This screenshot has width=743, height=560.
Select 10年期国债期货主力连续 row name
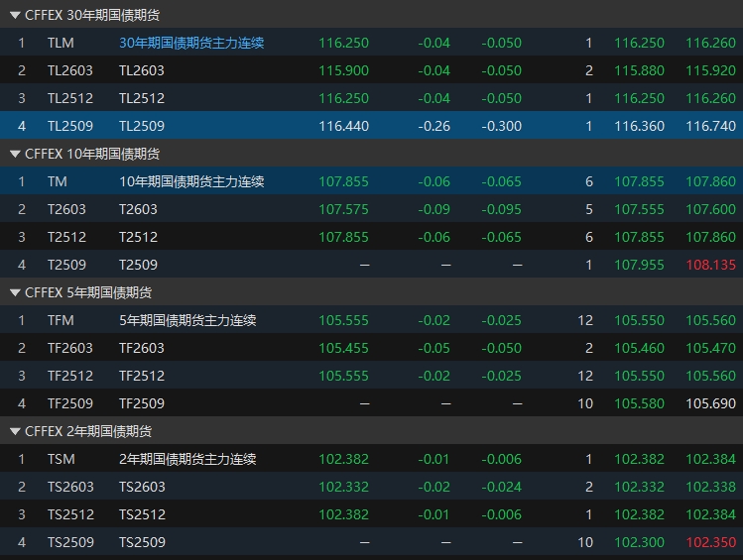tap(191, 181)
